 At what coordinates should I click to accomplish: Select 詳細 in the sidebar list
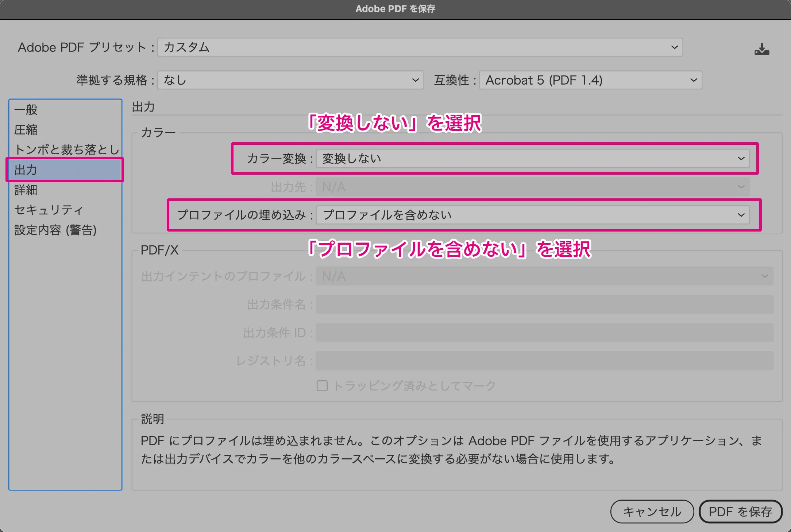click(65, 190)
